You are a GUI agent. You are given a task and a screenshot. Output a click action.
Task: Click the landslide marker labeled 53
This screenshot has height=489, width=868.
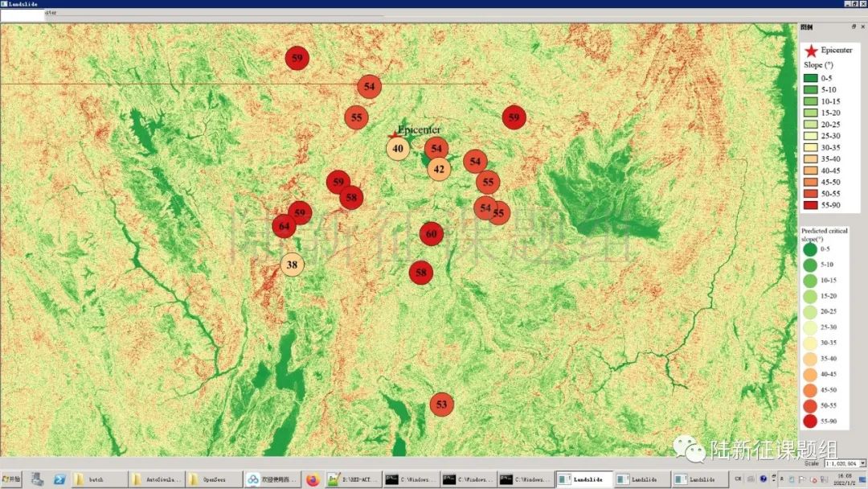pos(441,405)
